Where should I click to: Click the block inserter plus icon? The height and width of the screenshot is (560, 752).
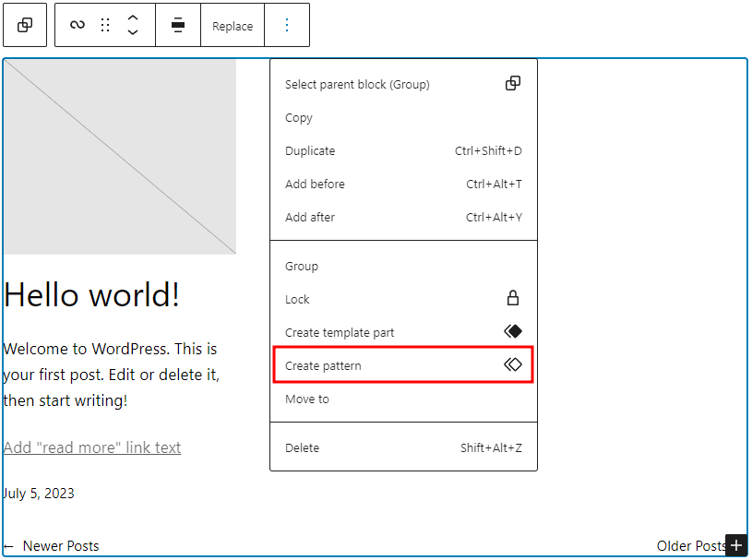736,545
